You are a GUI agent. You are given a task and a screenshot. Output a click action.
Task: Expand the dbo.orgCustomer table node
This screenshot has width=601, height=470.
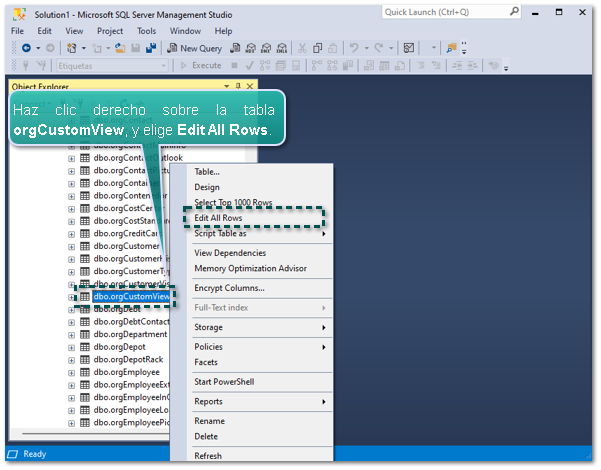71,246
